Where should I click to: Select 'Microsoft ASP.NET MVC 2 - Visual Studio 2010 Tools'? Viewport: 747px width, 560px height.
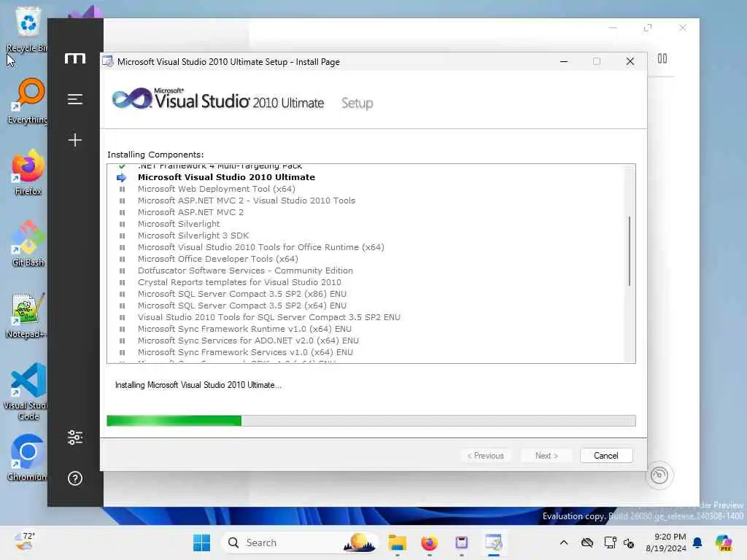click(365, 201)
